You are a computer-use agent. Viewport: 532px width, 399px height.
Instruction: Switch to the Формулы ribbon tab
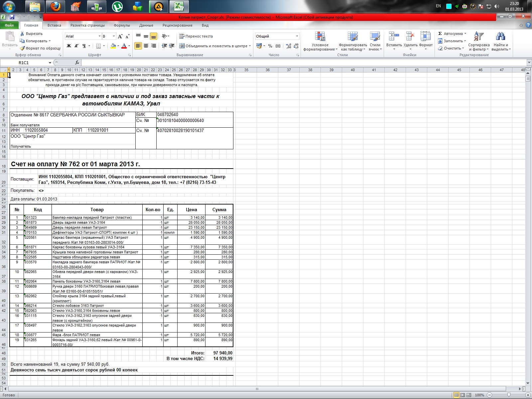click(x=122, y=25)
